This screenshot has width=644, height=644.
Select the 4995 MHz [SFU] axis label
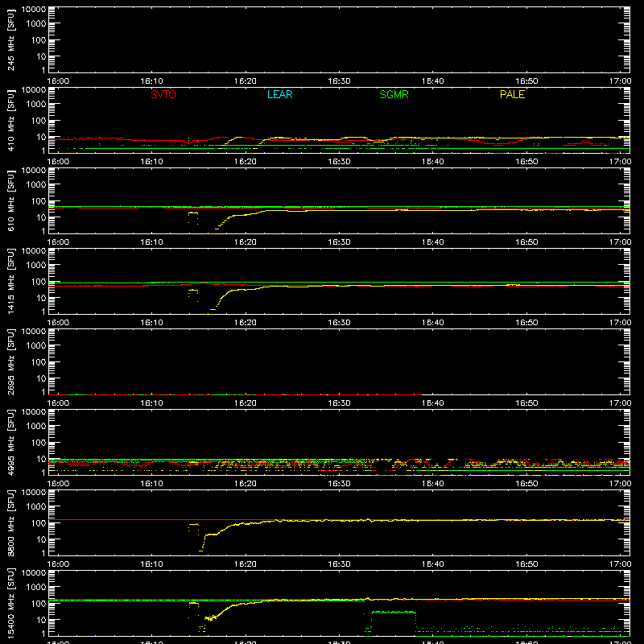point(11,442)
